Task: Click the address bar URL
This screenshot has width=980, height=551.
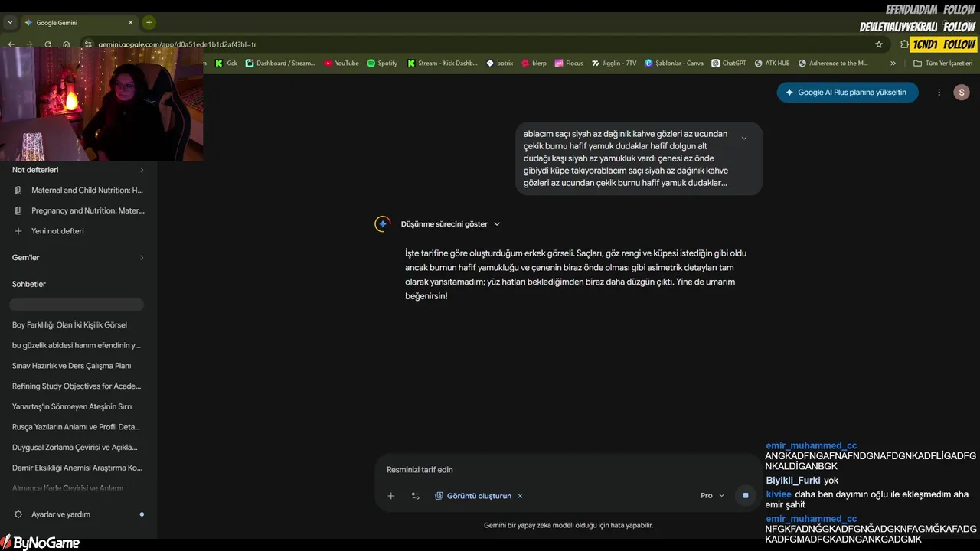Action: click(177, 44)
